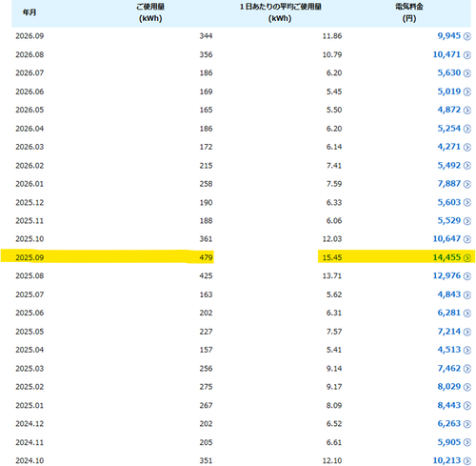The height and width of the screenshot is (466, 476).
Task: Select the 2026.01 date cell
Action: [30, 184]
